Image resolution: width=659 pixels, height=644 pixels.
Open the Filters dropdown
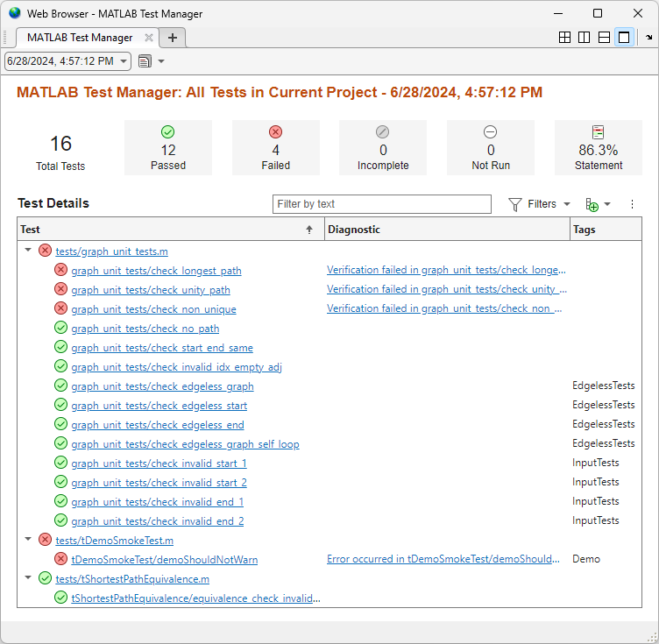[540, 204]
